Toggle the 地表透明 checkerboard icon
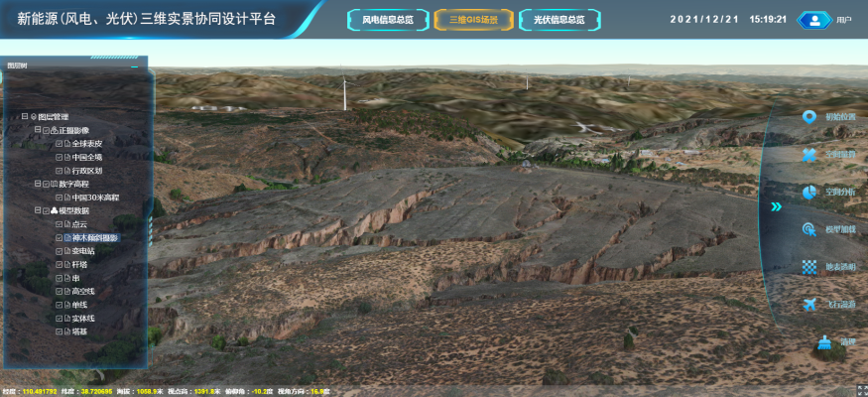This screenshot has height=397, width=868. coord(809,267)
